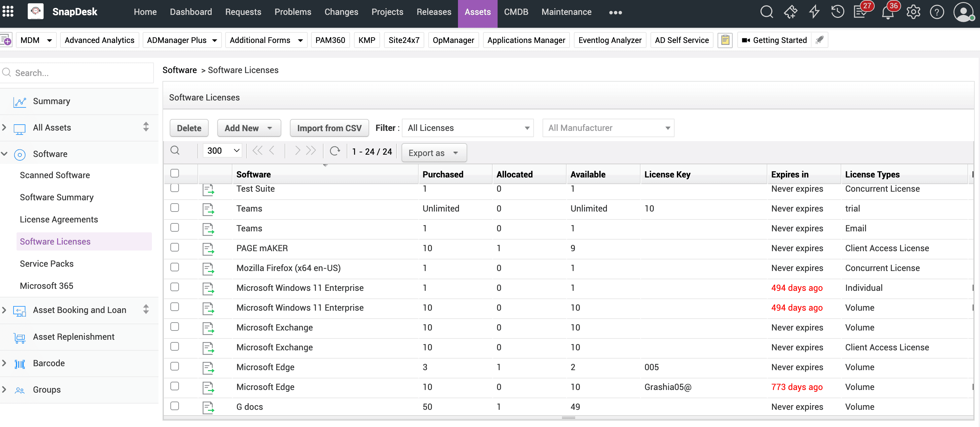The height and width of the screenshot is (427, 980).
Task: Click allocate icon in Mozilla Firefox row
Action: [x=208, y=269]
